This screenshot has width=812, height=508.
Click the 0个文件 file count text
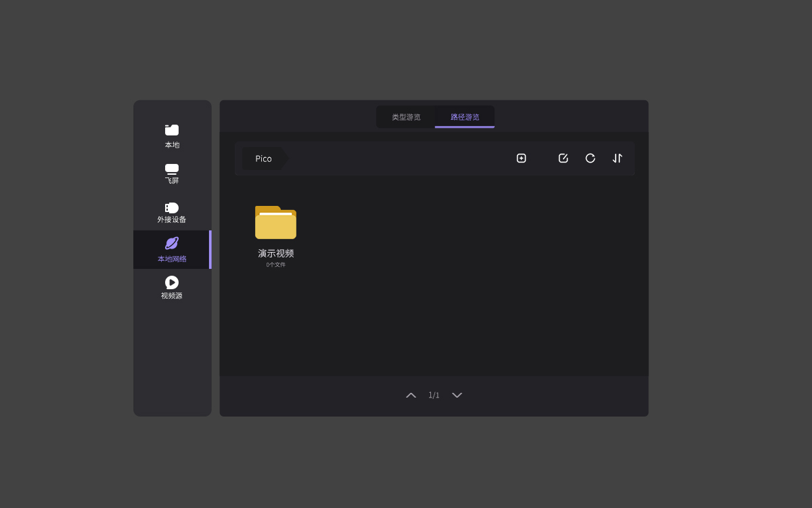point(275,265)
